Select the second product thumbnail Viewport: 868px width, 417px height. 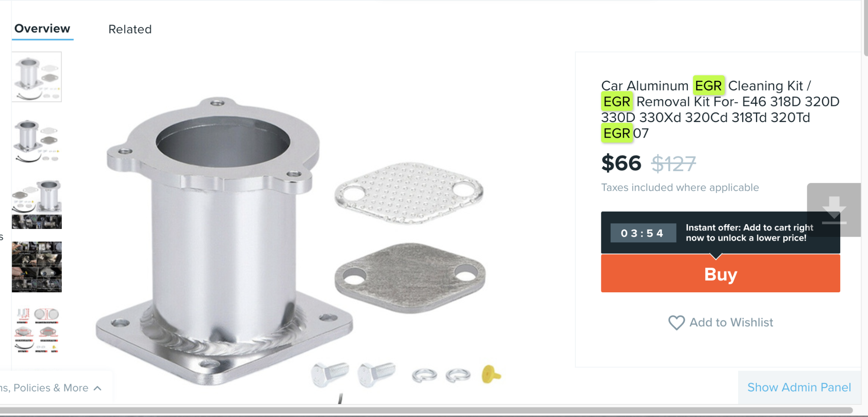pyautogui.click(x=37, y=141)
